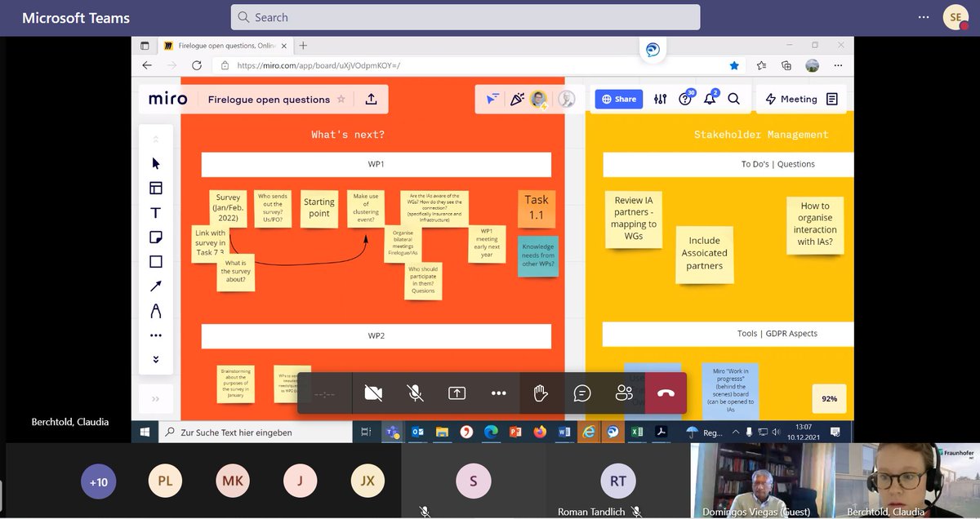Click the +10 more participants bubble
This screenshot has height=519, width=980.
click(98, 481)
